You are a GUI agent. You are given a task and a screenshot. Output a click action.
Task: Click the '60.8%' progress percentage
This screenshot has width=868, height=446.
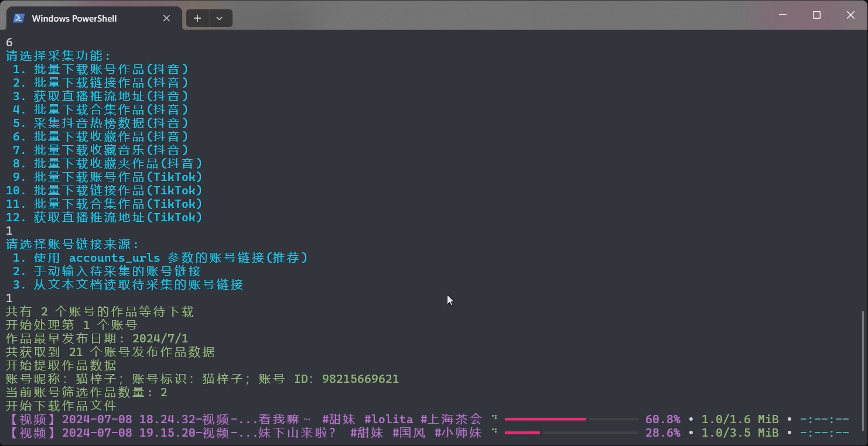point(662,419)
